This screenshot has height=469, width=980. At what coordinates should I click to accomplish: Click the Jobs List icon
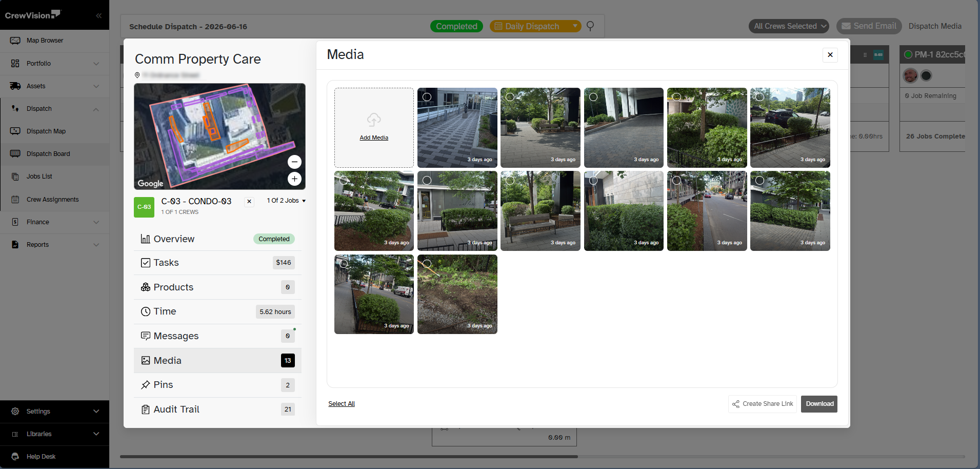pos(15,177)
